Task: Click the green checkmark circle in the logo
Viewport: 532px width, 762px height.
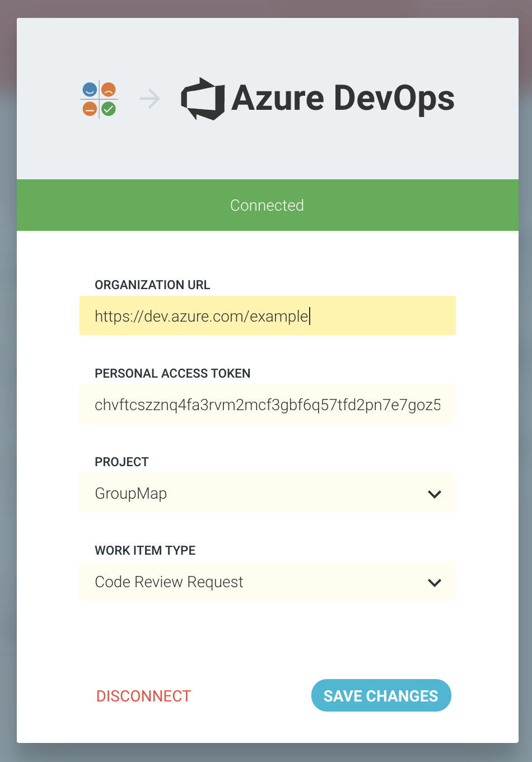Action: [108, 108]
